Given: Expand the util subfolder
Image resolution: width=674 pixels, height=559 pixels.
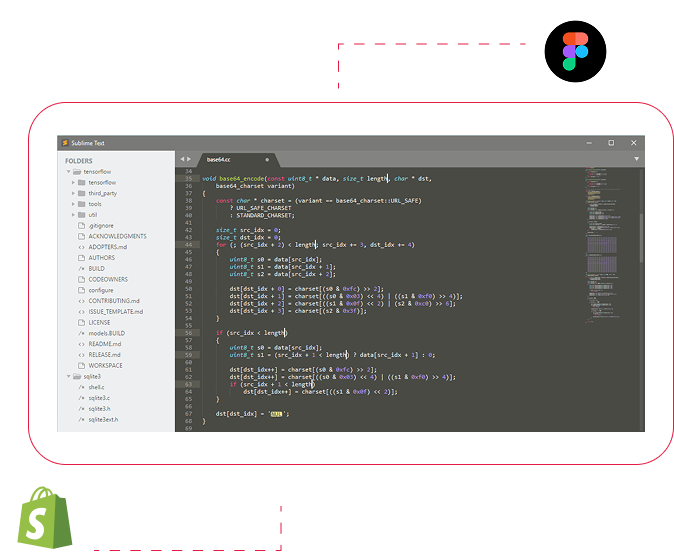Looking at the screenshot, I should (x=73, y=215).
